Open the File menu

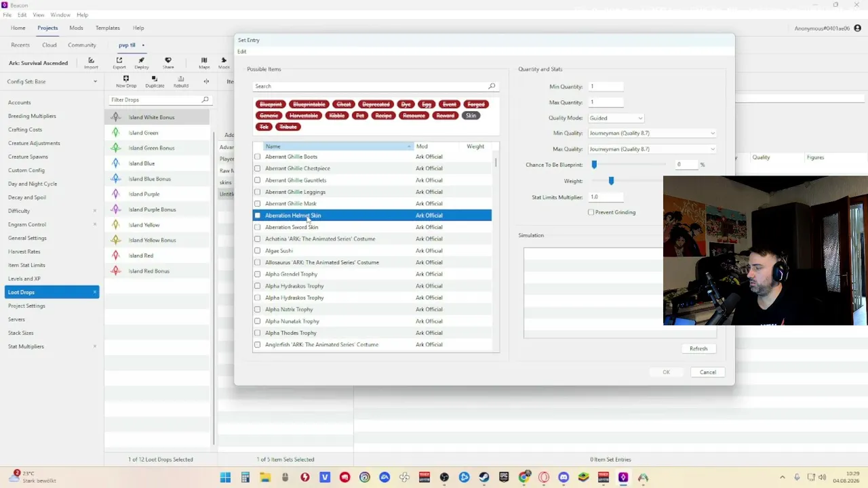click(x=7, y=15)
